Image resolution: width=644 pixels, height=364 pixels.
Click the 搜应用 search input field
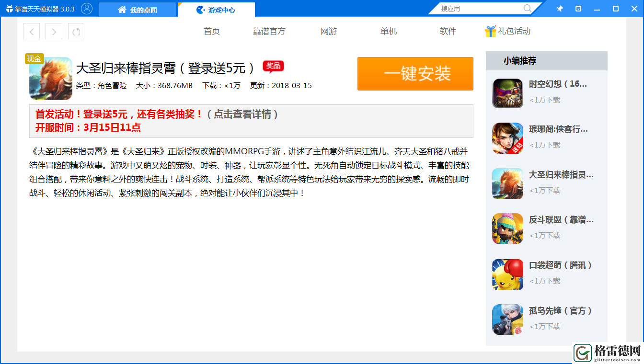pyautogui.click(x=480, y=9)
